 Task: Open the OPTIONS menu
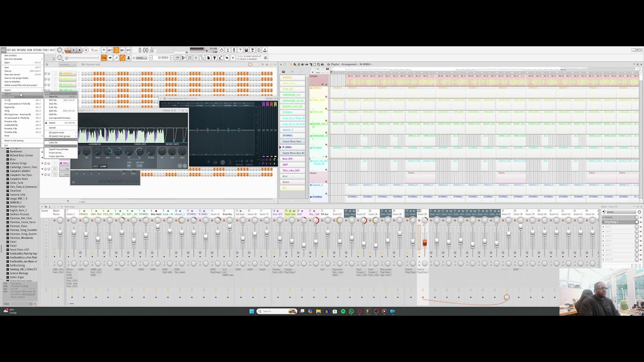(x=37, y=50)
